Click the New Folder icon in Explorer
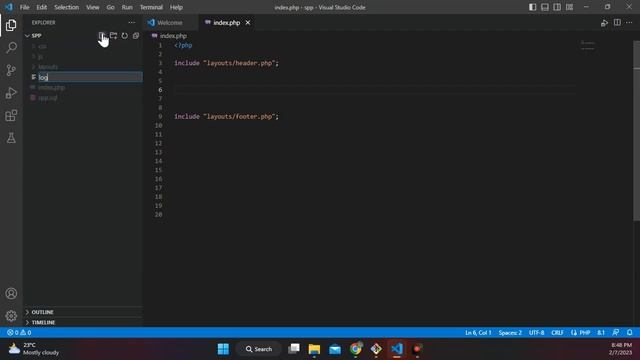This screenshot has width=640, height=360. (113, 36)
